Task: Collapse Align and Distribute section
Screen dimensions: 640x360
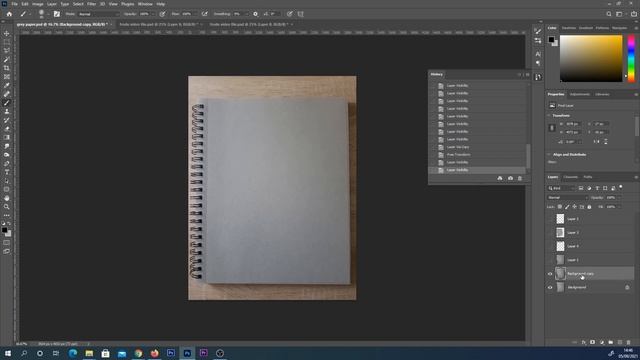Action: coord(549,154)
